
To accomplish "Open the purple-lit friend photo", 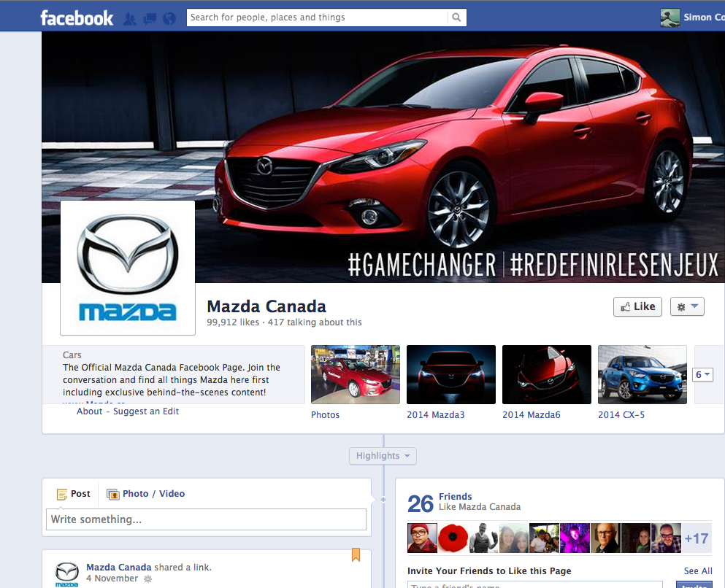I will 575,538.
